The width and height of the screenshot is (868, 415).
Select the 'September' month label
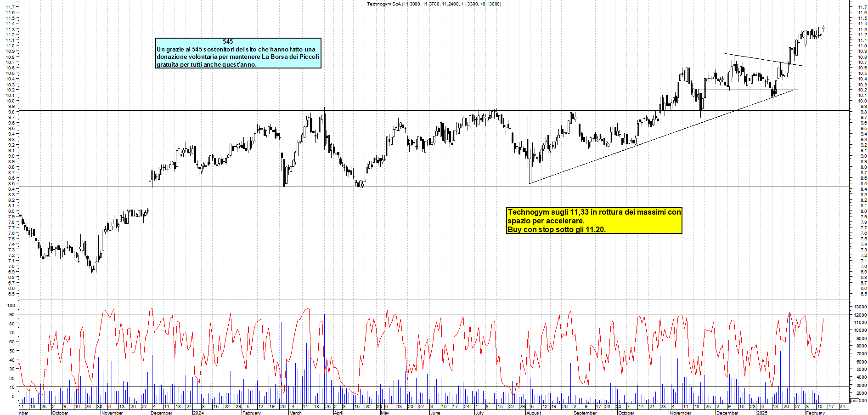pos(585,413)
